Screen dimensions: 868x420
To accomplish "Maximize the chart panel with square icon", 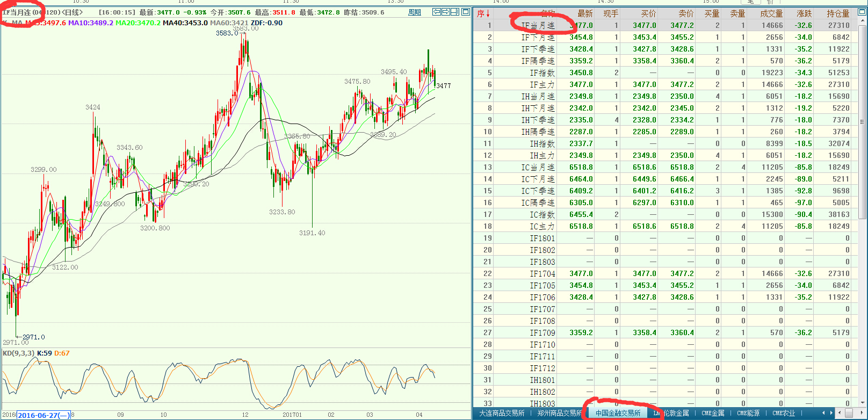I will coord(466,12).
